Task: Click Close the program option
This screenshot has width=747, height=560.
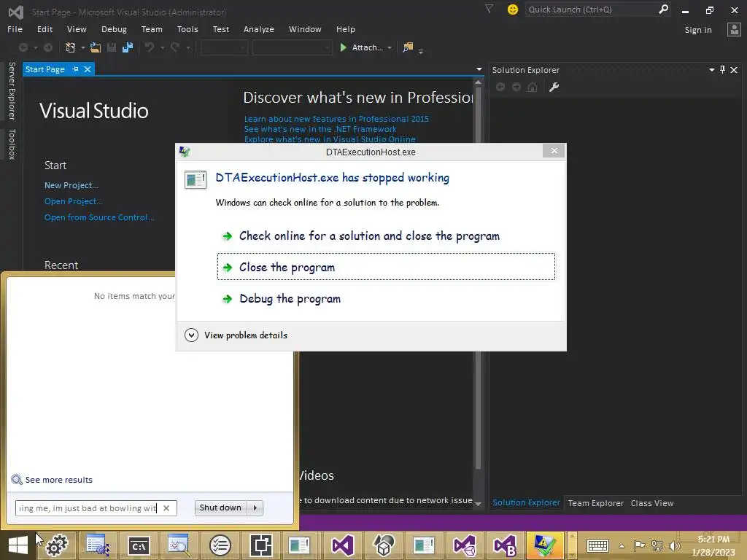Action: click(386, 267)
